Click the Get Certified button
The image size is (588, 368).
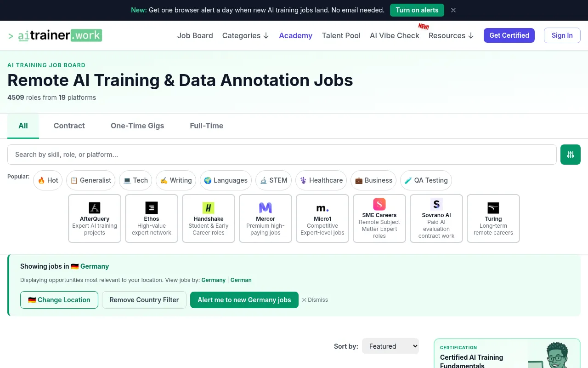[509, 35]
